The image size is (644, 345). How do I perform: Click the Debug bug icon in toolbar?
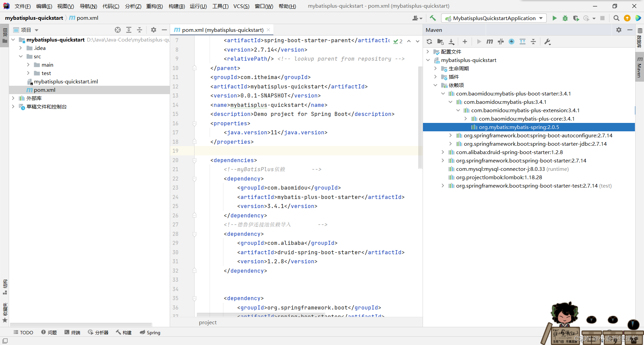click(565, 18)
